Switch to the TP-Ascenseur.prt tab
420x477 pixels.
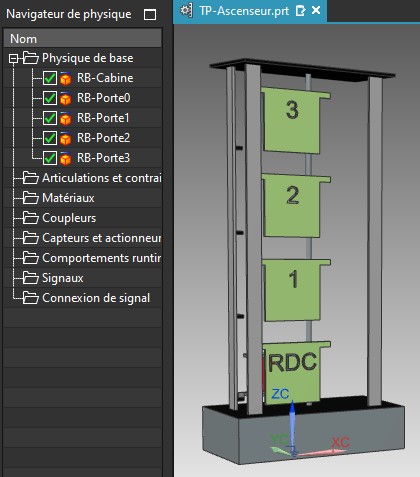(244, 11)
